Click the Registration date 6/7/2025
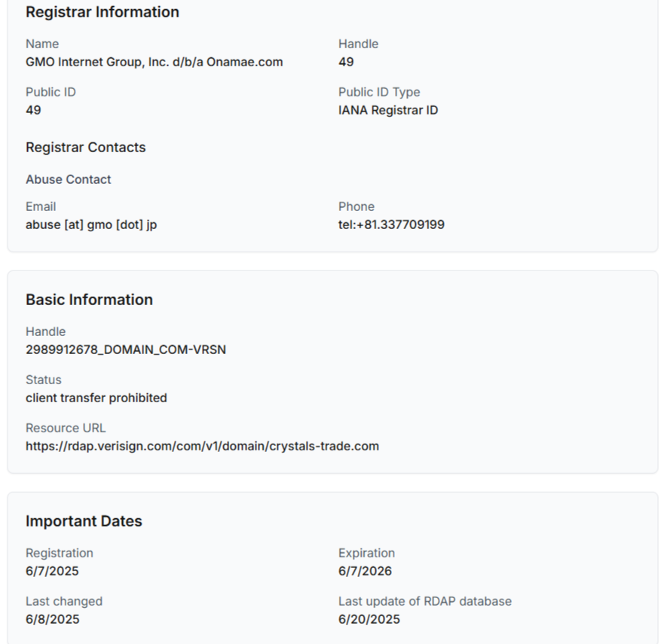 pyautogui.click(x=52, y=571)
